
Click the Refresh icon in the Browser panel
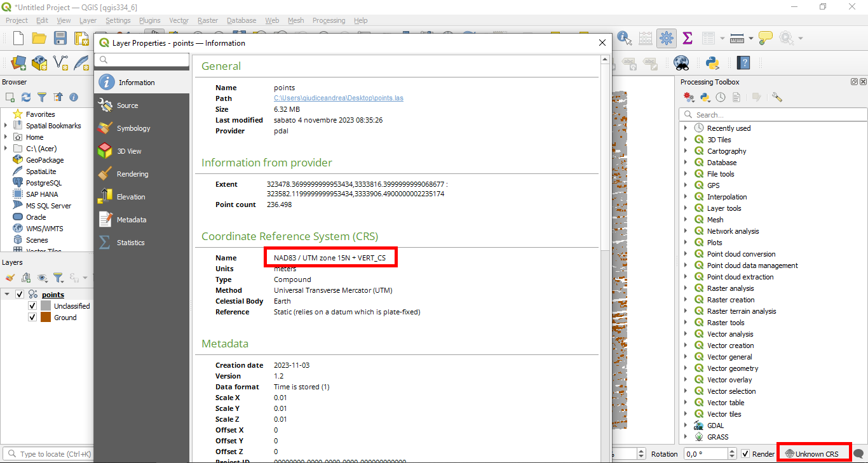click(25, 96)
